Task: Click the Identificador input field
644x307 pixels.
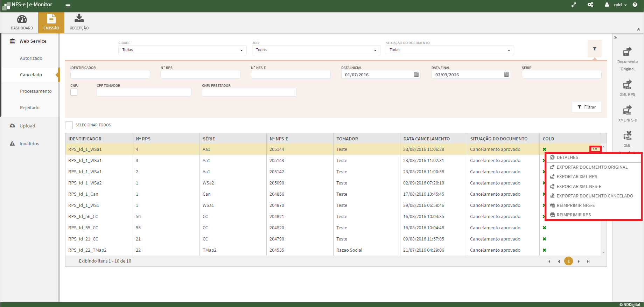Action: (x=110, y=75)
